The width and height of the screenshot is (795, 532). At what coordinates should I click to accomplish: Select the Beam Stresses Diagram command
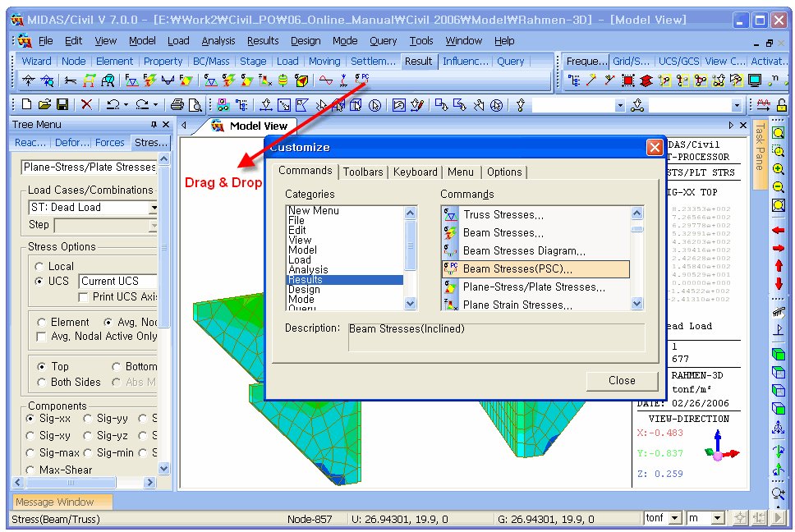click(524, 250)
